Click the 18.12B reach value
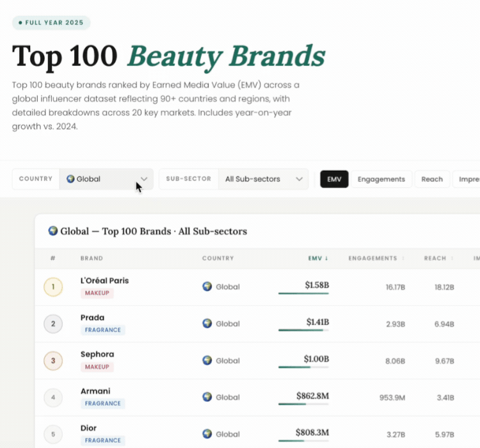Screen dimensions: 480x448 [444, 287]
